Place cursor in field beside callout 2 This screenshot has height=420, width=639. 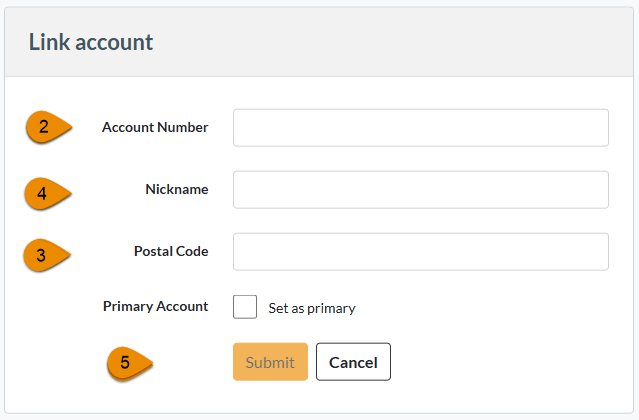(420, 128)
